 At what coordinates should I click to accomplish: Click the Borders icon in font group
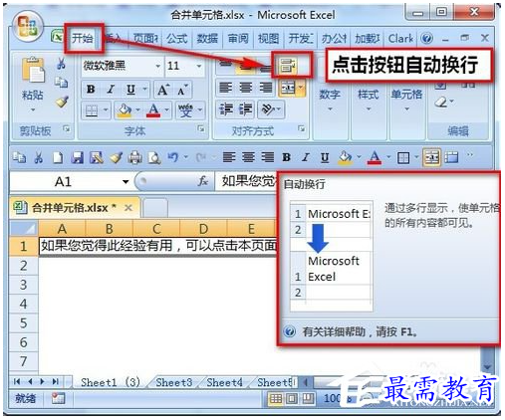point(92,110)
